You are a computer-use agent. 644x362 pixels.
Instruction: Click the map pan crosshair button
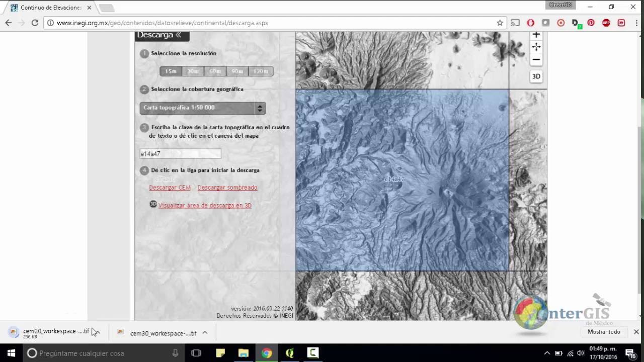pos(536,47)
